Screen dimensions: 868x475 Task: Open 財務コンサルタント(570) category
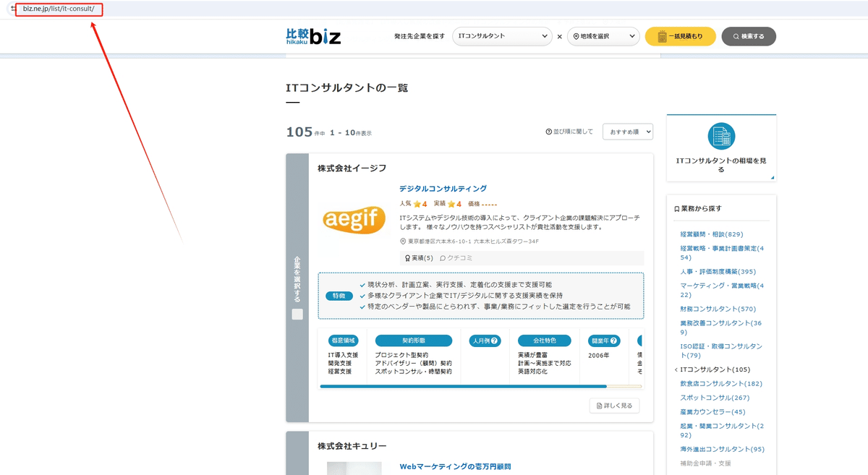(718, 309)
